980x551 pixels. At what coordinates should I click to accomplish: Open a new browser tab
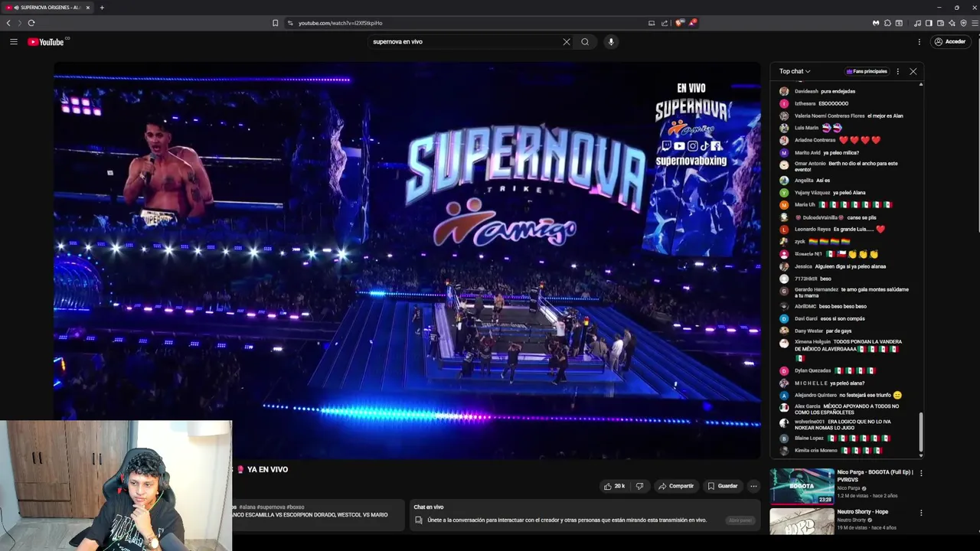[x=102, y=8]
